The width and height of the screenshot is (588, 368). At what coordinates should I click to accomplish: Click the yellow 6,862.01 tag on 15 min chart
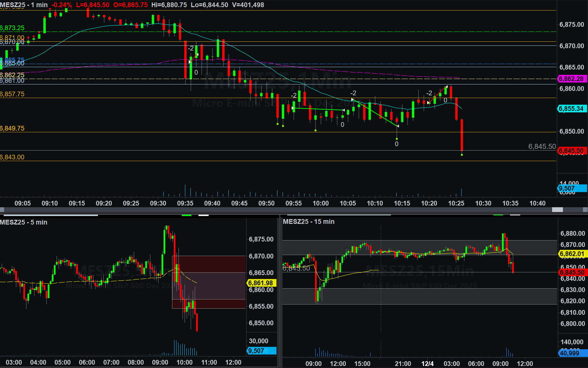[572, 254]
